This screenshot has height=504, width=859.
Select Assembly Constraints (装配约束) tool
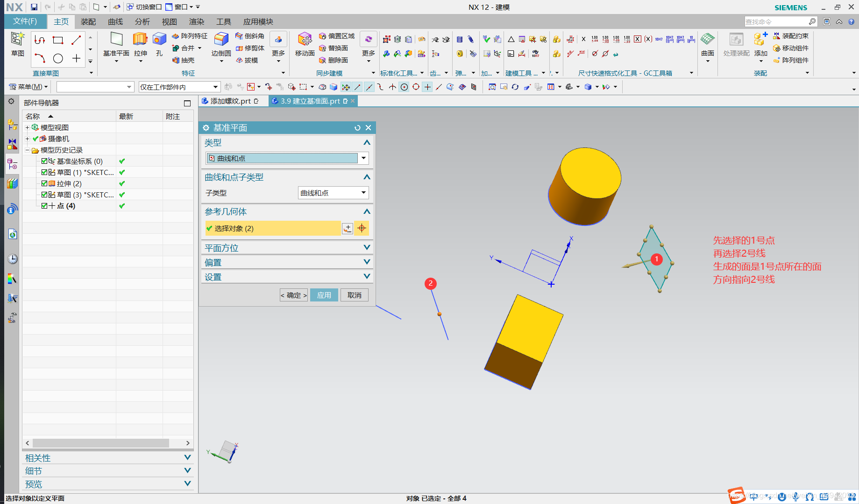point(791,36)
